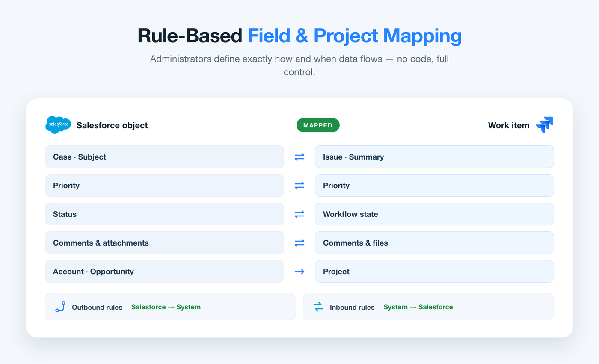
Task: Click the Rule-Based Field & Project Mapping title
Action: (299, 36)
